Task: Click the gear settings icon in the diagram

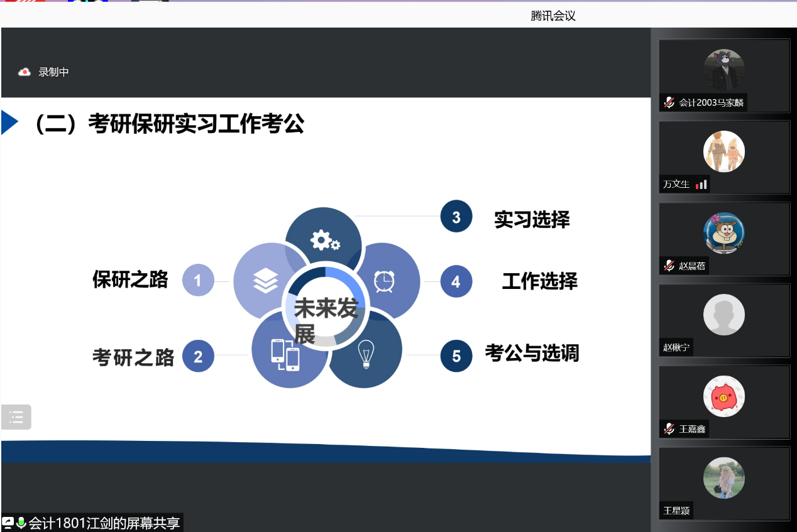Action: pyautogui.click(x=324, y=240)
